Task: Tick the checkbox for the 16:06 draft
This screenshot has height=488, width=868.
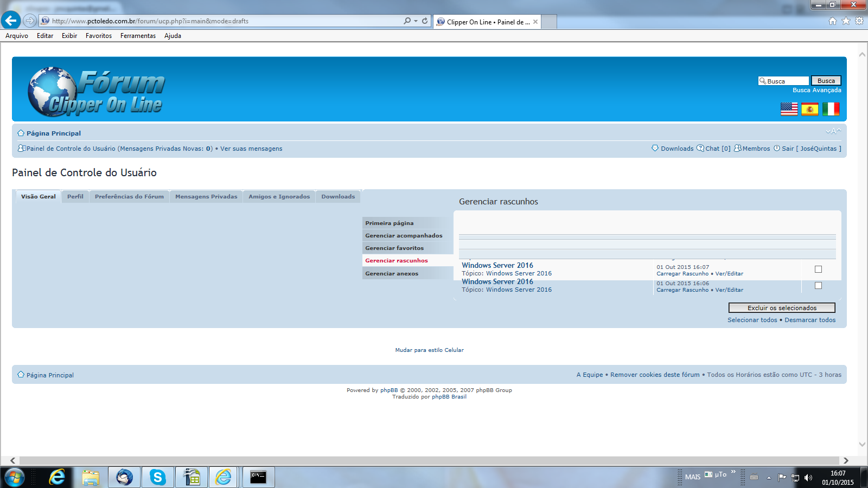Action: (x=818, y=286)
